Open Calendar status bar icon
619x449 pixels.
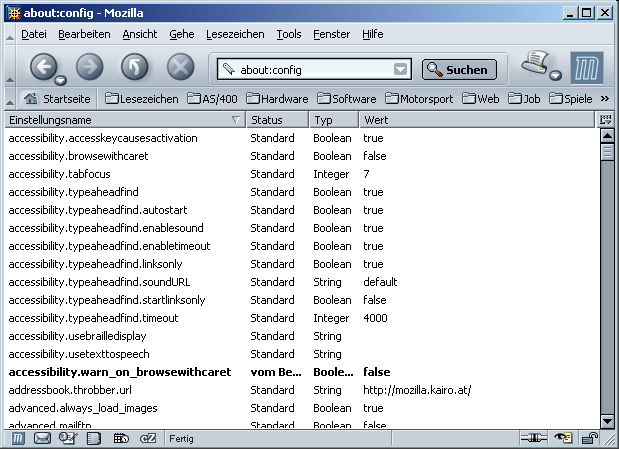pos(121,438)
